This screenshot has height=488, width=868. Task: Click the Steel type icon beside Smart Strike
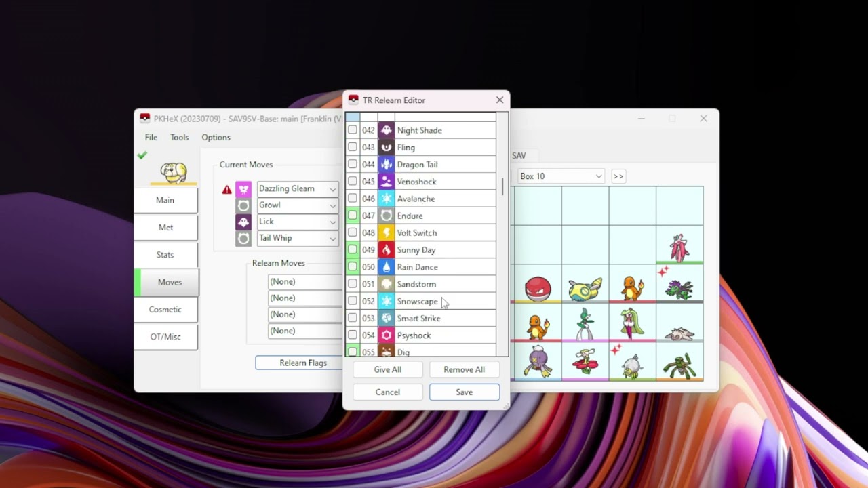pyautogui.click(x=386, y=318)
